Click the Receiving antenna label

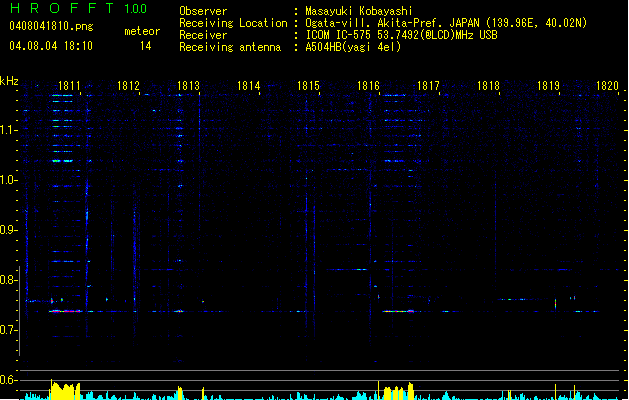pyautogui.click(x=230, y=47)
